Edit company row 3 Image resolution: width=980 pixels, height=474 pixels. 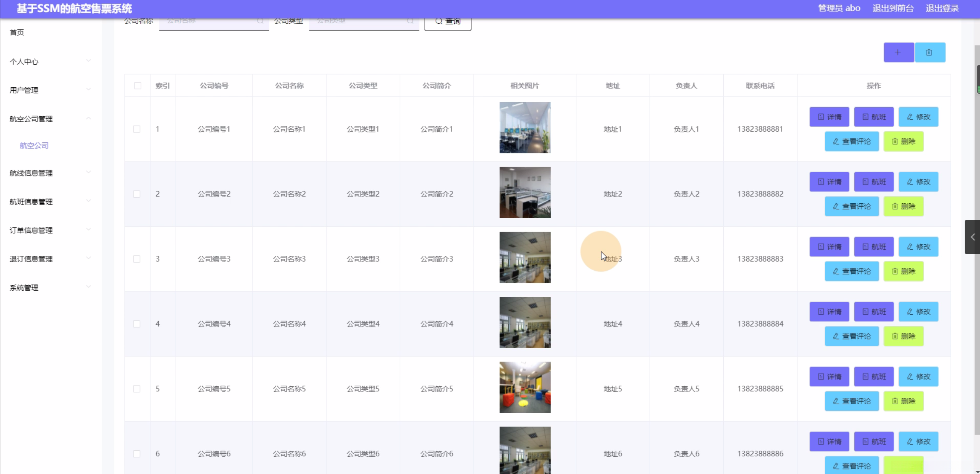pos(918,247)
